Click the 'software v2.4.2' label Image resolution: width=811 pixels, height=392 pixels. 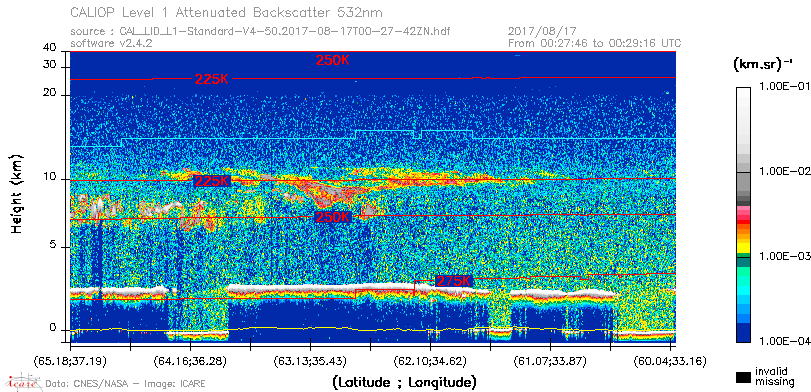111,43
